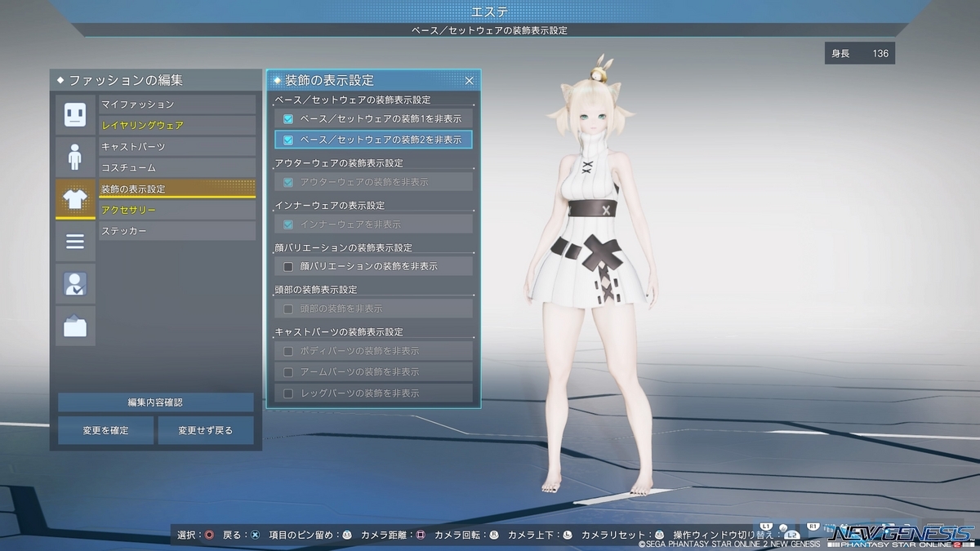Select マイファッション menu item
Screen dimensions: 980x551
177,104
